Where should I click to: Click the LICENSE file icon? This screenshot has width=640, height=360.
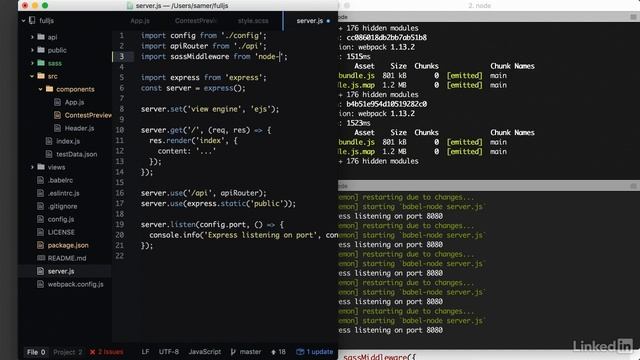pos(40,232)
